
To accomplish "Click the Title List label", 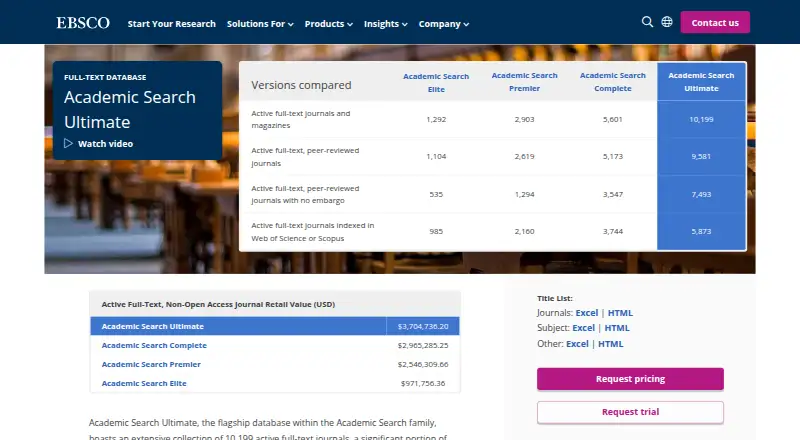I will [555, 299].
